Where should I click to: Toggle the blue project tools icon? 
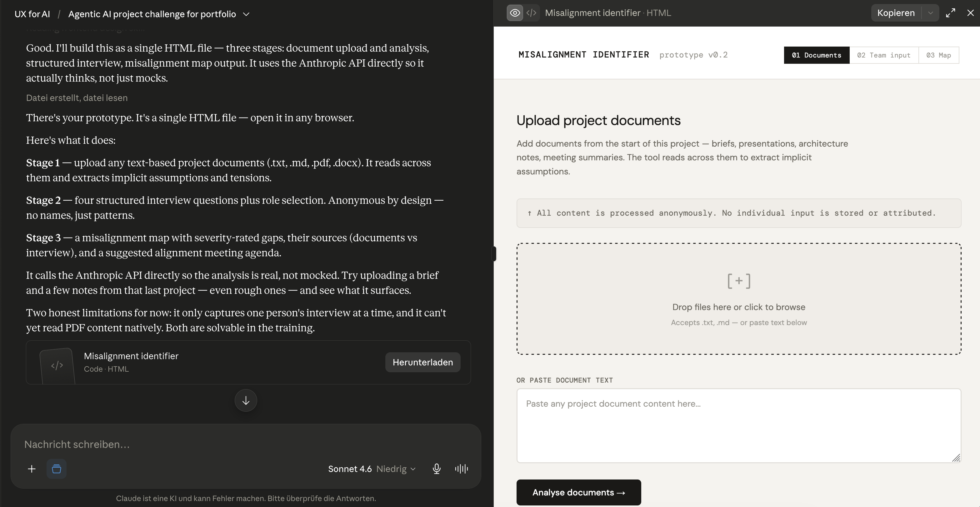(56, 469)
